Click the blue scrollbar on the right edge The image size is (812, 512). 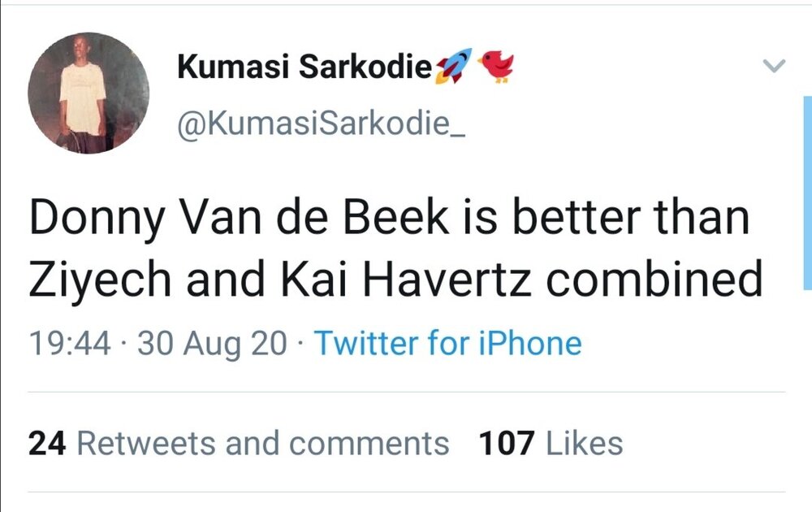tap(807, 193)
